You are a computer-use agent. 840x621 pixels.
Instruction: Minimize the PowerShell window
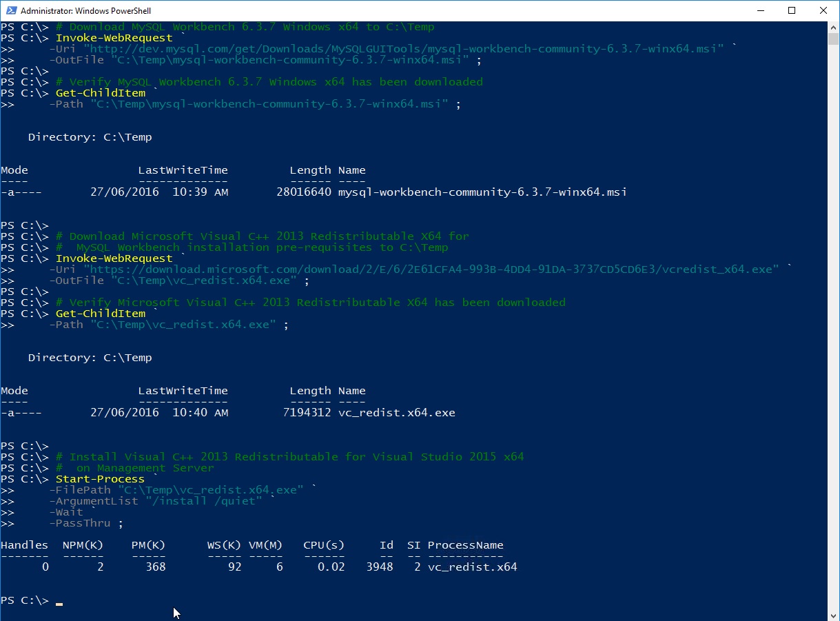[x=760, y=10]
